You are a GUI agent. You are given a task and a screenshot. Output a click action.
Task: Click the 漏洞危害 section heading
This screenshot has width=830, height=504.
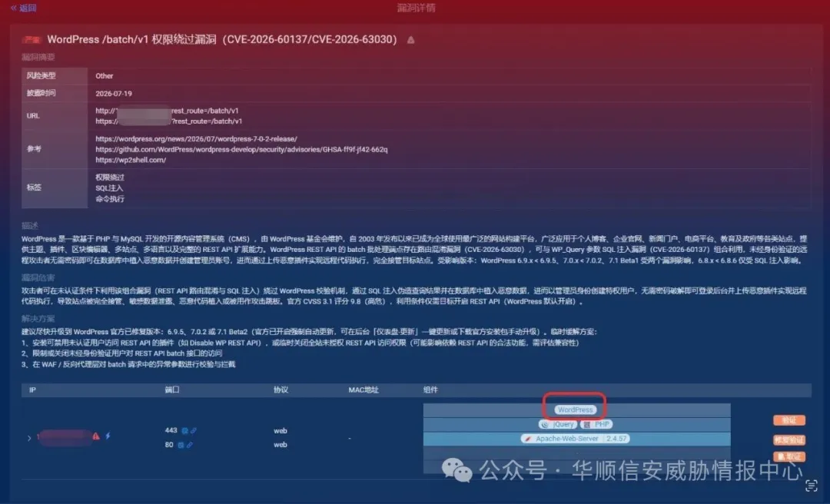tap(38, 278)
